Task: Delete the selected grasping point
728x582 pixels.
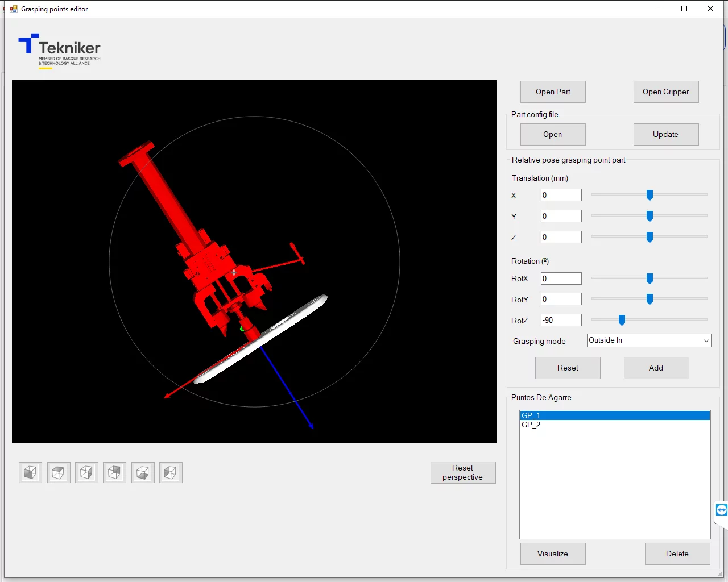Action: click(677, 554)
